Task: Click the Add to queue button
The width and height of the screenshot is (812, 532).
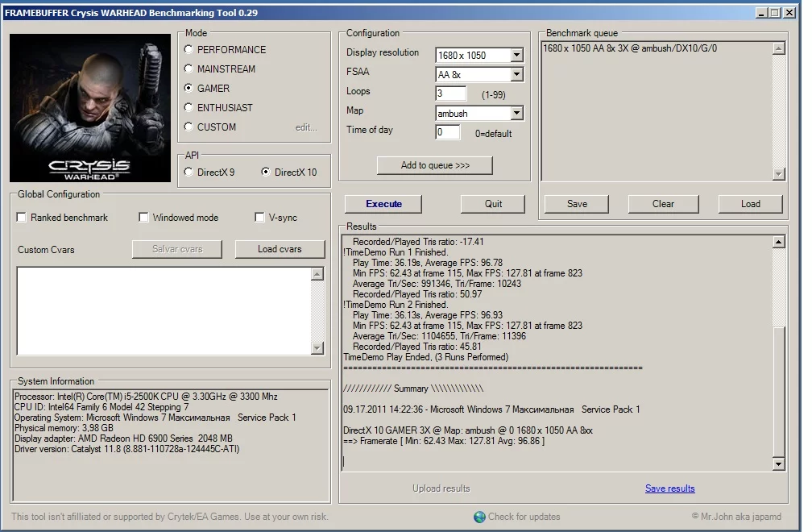Action: click(x=435, y=165)
